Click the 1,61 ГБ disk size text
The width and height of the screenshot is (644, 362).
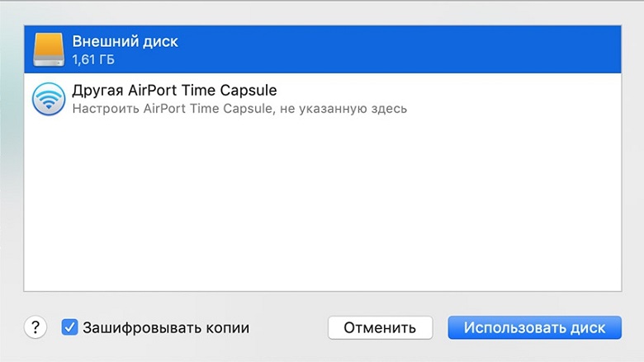(x=93, y=60)
